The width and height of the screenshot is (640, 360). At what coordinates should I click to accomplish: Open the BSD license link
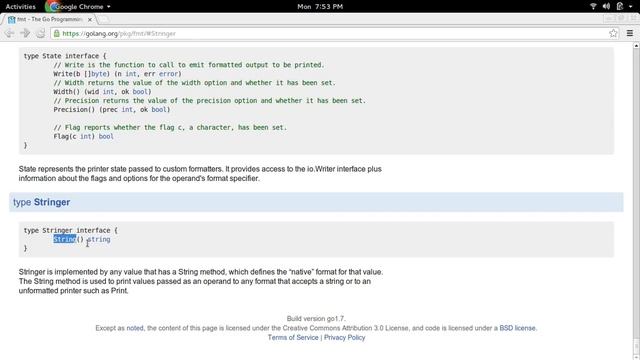click(517, 328)
